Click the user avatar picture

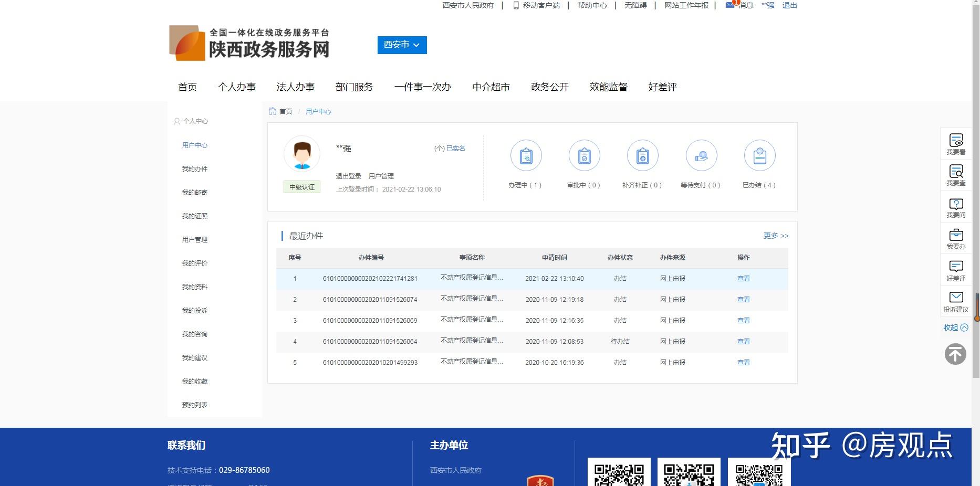point(302,154)
